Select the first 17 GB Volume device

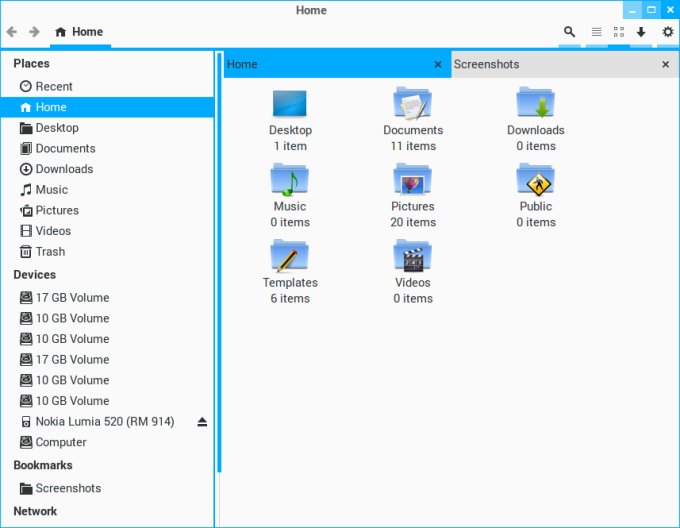coord(107,298)
